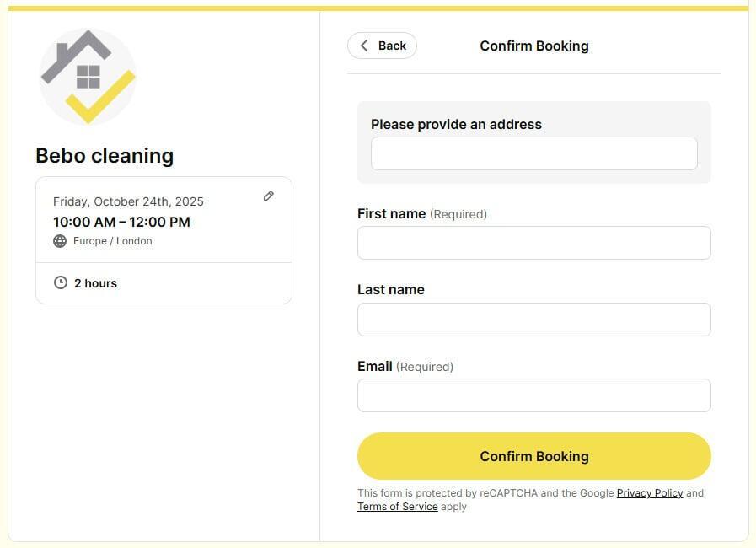Click the Email (Required) label

[405, 366]
